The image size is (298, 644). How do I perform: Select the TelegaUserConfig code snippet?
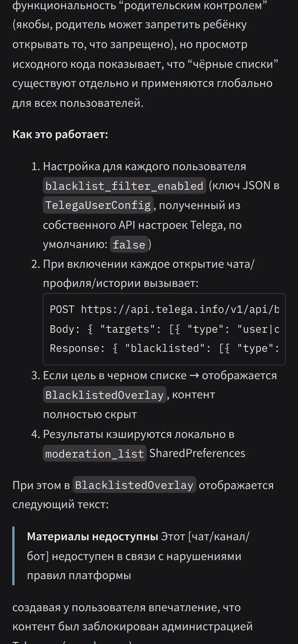[98, 205]
